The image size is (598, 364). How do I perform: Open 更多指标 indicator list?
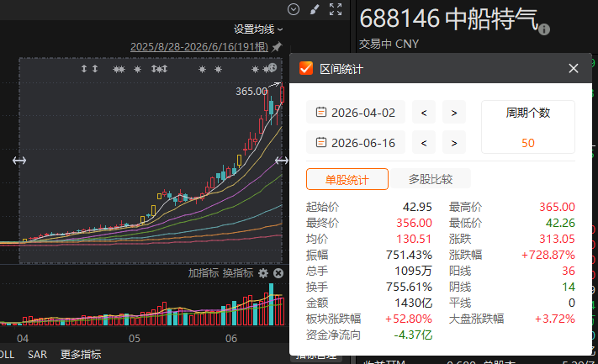point(81,355)
